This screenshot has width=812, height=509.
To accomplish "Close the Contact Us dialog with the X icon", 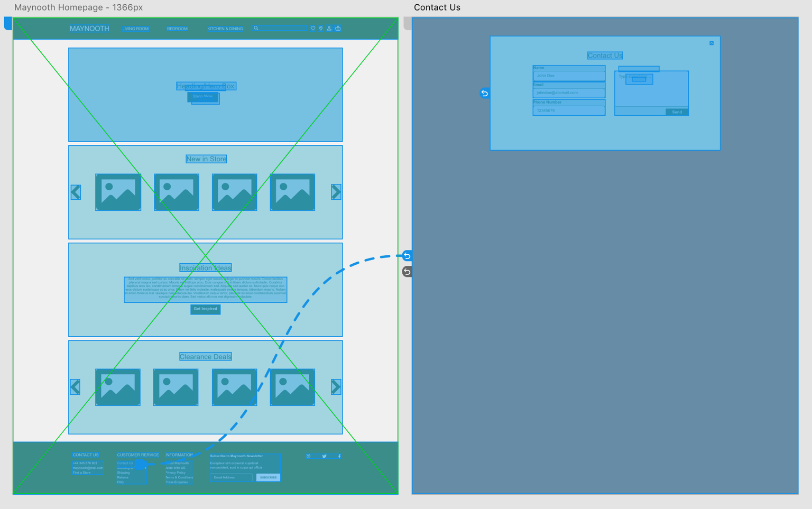I will [x=712, y=43].
